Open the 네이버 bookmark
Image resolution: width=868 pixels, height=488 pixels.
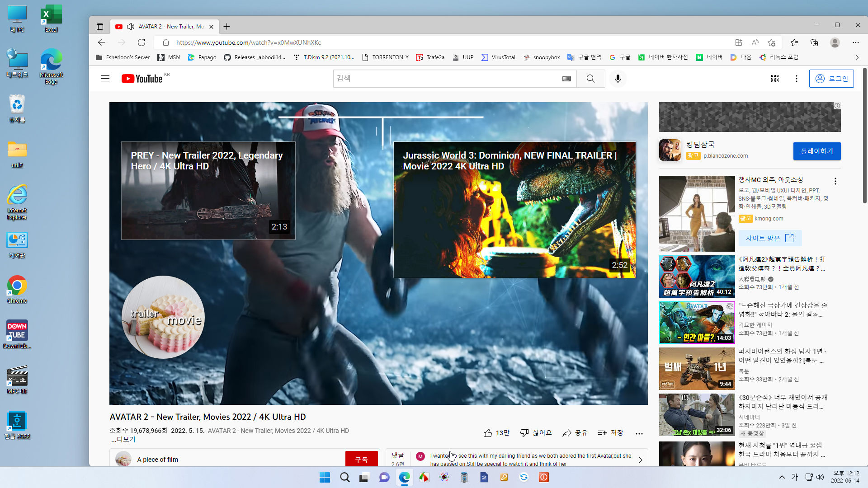(x=709, y=57)
